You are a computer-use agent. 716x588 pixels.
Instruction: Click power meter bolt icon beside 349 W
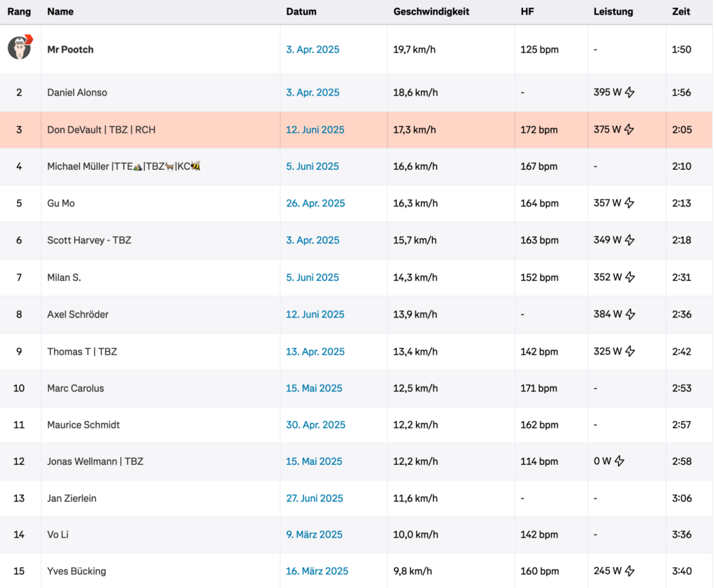point(630,240)
